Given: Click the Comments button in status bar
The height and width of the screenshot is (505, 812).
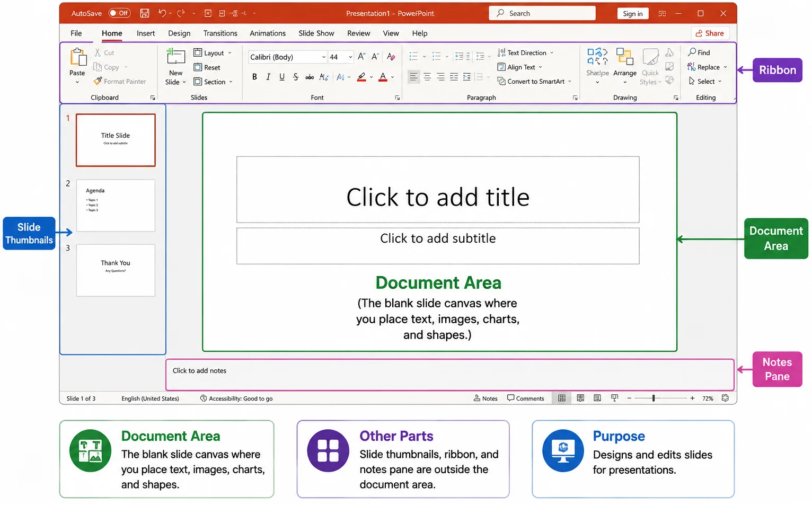Looking at the screenshot, I should coord(526,398).
